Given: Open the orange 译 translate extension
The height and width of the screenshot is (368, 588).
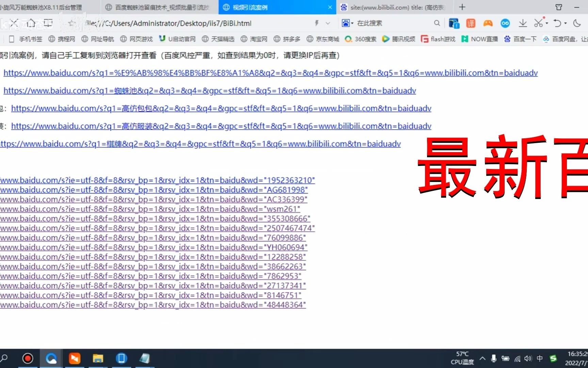Looking at the screenshot, I should point(471,23).
